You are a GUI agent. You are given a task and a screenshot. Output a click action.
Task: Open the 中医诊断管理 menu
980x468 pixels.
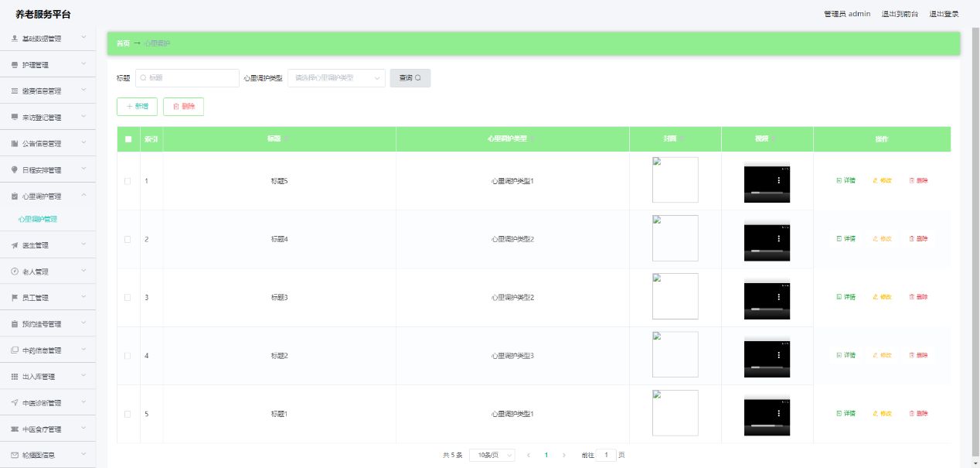point(48,403)
